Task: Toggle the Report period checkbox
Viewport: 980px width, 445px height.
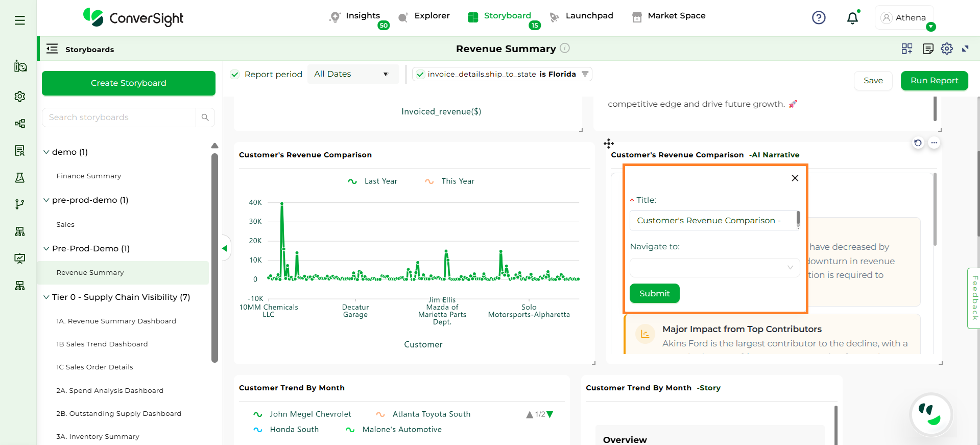Action: click(235, 75)
